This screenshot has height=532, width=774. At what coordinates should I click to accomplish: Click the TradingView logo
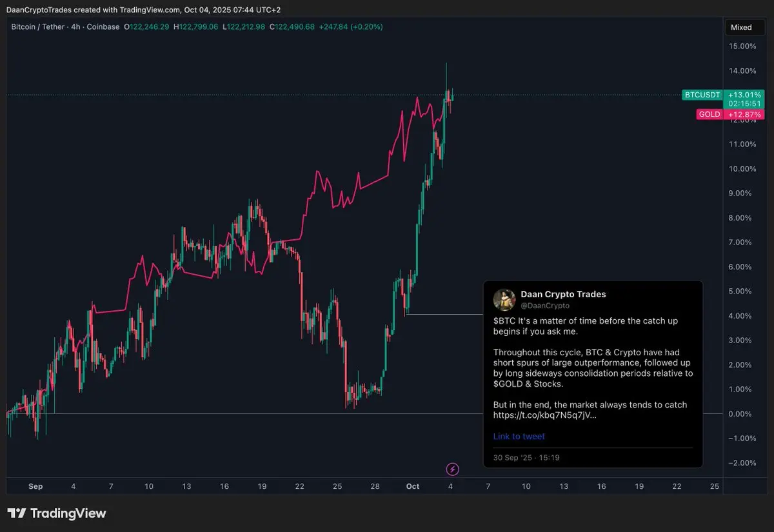[57, 513]
